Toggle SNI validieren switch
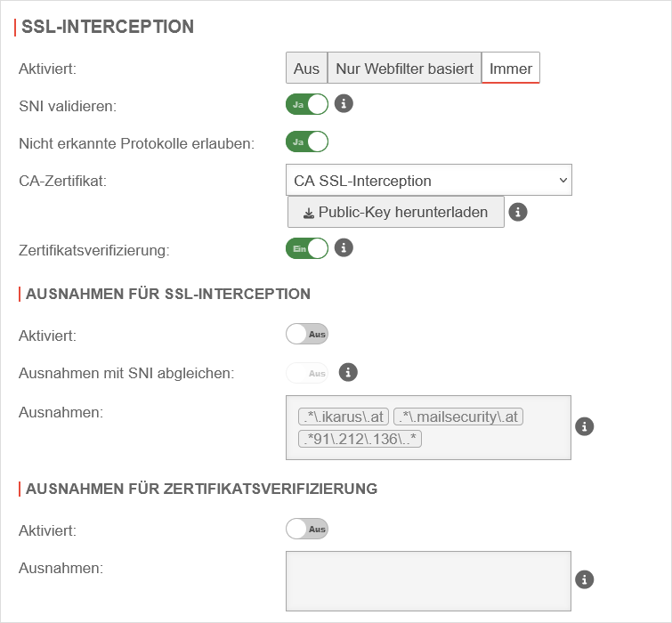672x623 pixels. 307,104
